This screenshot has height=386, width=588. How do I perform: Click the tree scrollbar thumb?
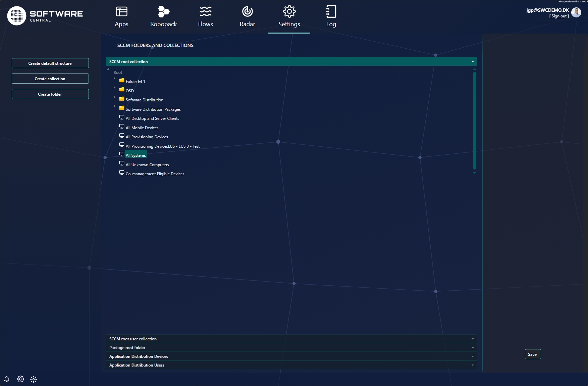coord(475,120)
